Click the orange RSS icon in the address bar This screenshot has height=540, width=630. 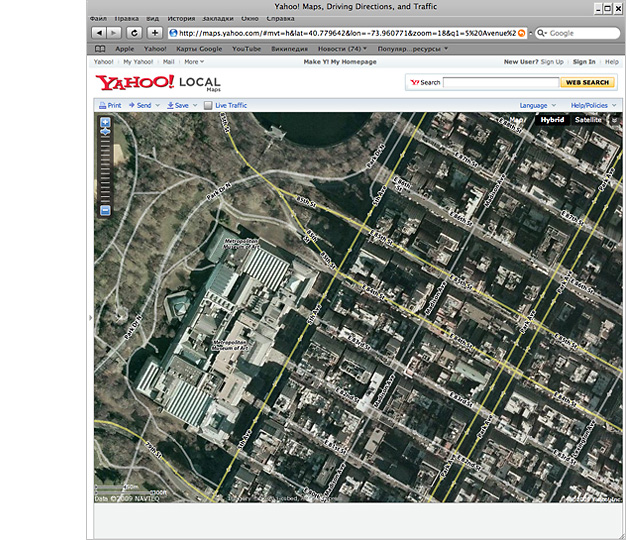tap(522, 33)
